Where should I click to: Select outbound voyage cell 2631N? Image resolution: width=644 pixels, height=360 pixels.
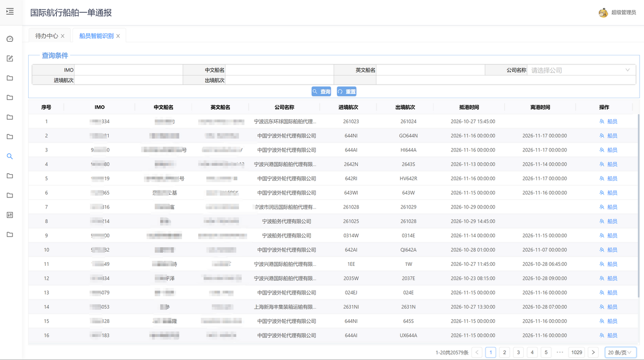408,307
